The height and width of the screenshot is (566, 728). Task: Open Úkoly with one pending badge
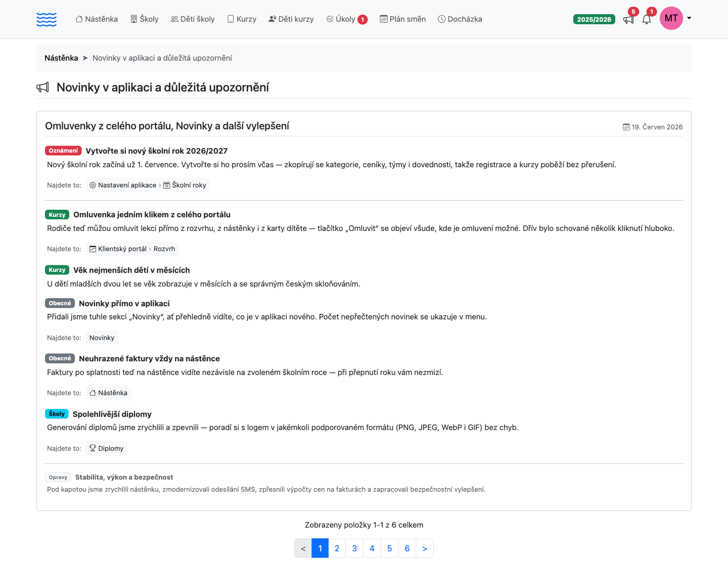click(347, 19)
